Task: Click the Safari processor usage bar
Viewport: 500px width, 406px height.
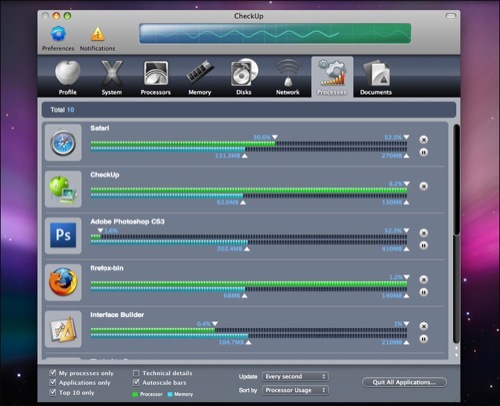Action: point(249,144)
